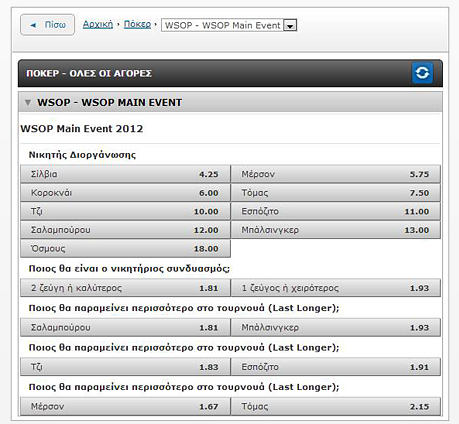Click the WSOP Main Event 2012 heading

[x=82, y=129]
